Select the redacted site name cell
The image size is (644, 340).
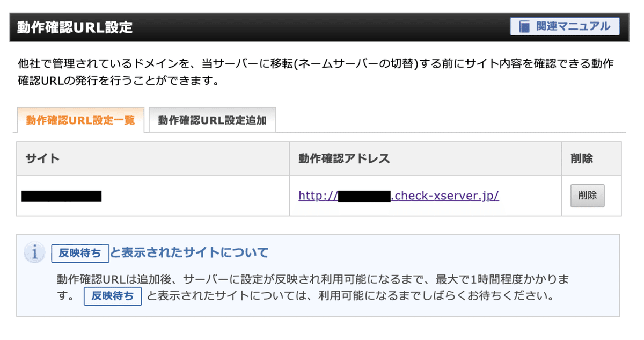tap(61, 196)
